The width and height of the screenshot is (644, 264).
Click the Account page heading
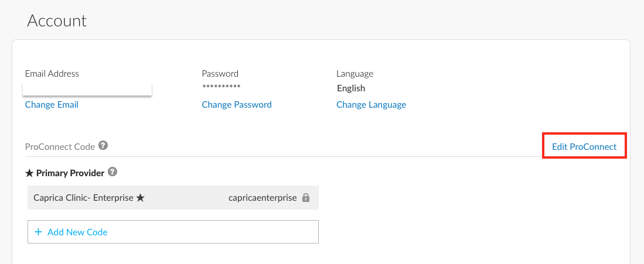57,20
